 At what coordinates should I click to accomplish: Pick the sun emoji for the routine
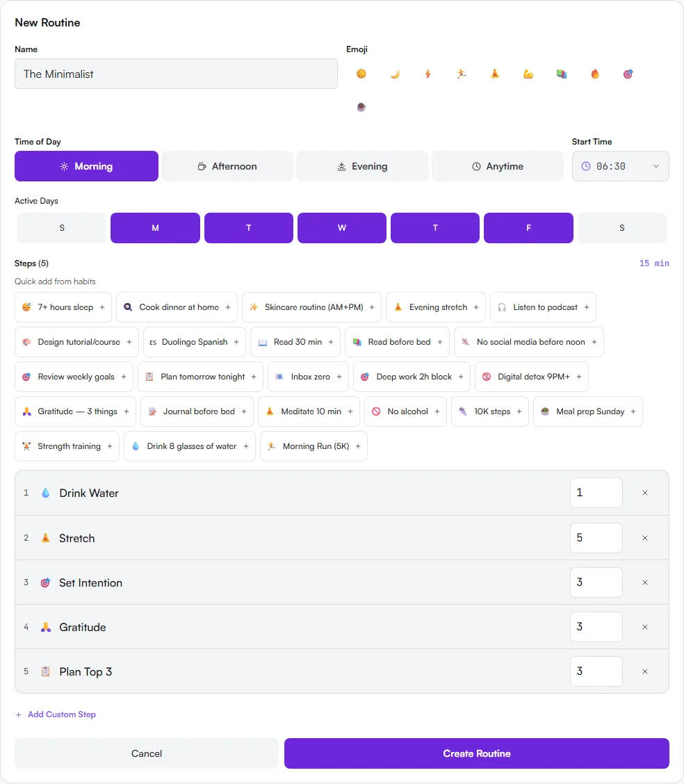tap(361, 74)
